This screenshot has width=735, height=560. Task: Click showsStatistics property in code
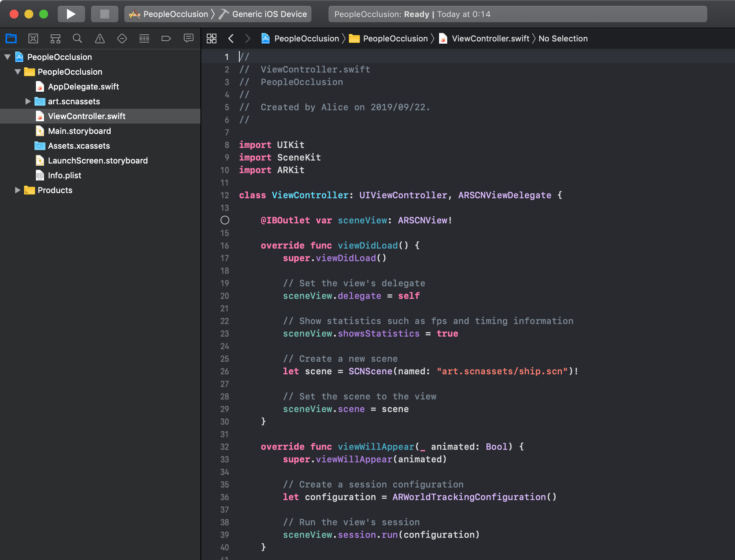(x=379, y=334)
